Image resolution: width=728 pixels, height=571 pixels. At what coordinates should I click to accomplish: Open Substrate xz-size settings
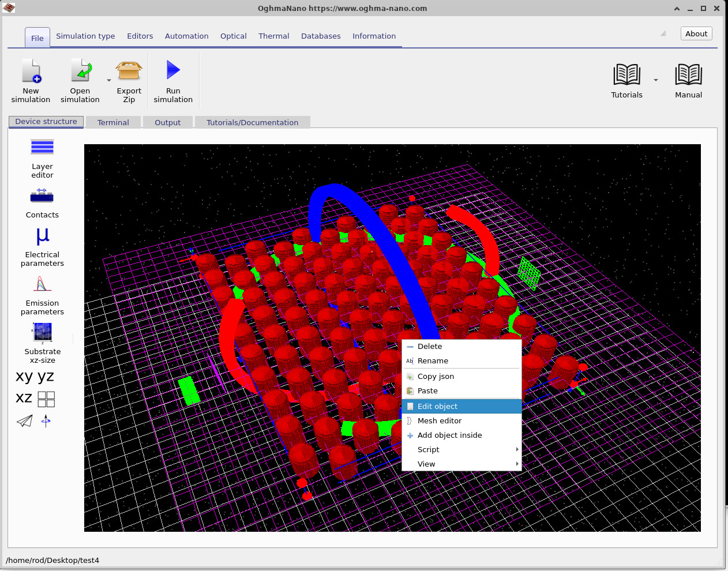tap(42, 344)
